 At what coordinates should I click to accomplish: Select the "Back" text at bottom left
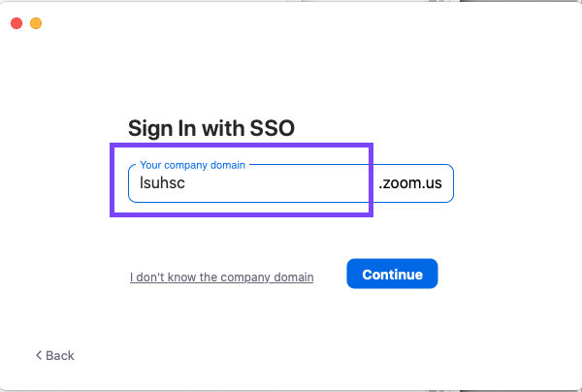[x=60, y=355]
